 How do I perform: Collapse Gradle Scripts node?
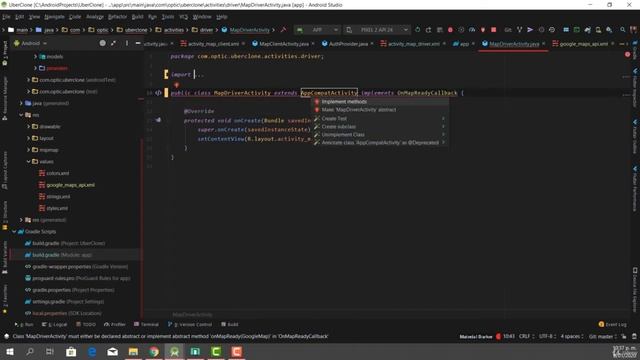(x=14, y=231)
